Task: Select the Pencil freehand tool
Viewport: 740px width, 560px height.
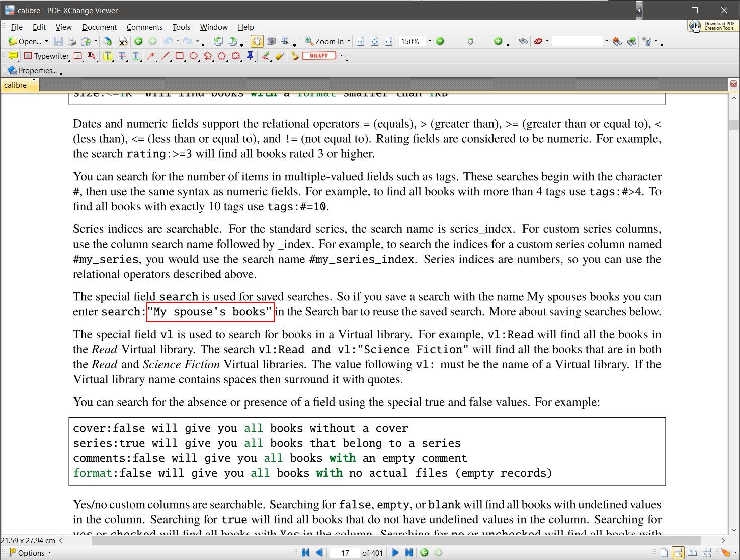Action: pyautogui.click(x=265, y=56)
